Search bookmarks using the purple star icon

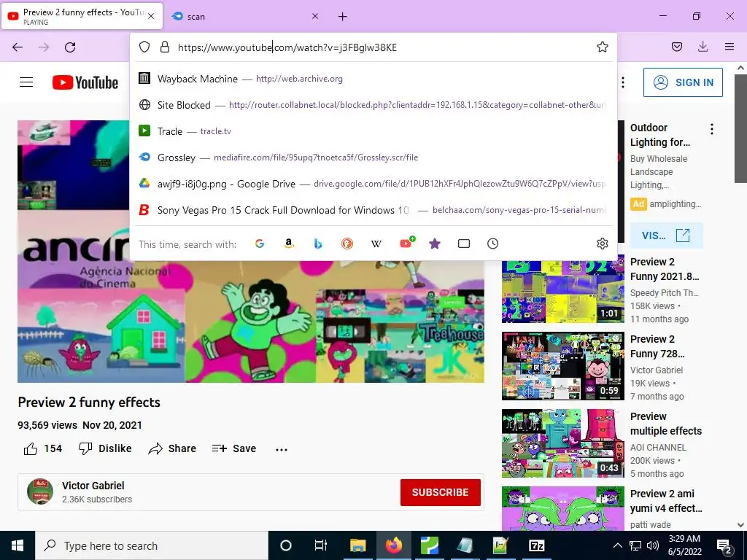click(x=435, y=244)
